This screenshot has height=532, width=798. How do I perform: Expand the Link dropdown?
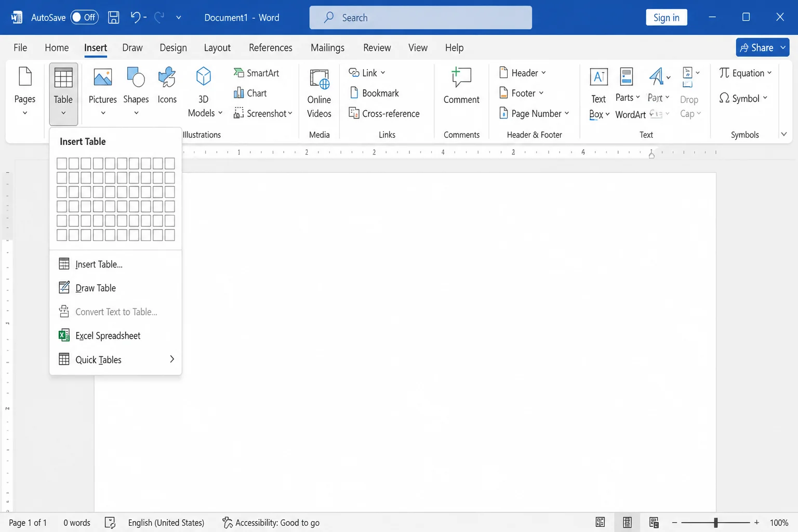383,73
